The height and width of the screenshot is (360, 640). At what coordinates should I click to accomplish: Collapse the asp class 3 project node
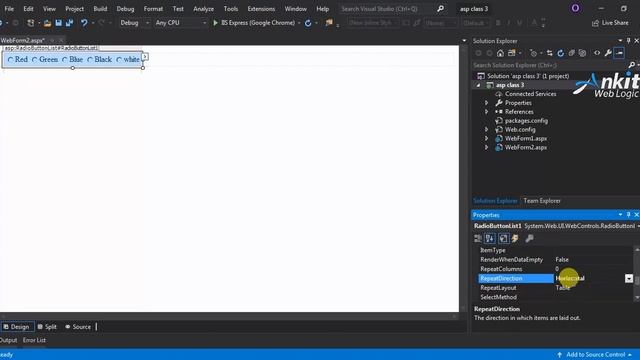478,85
